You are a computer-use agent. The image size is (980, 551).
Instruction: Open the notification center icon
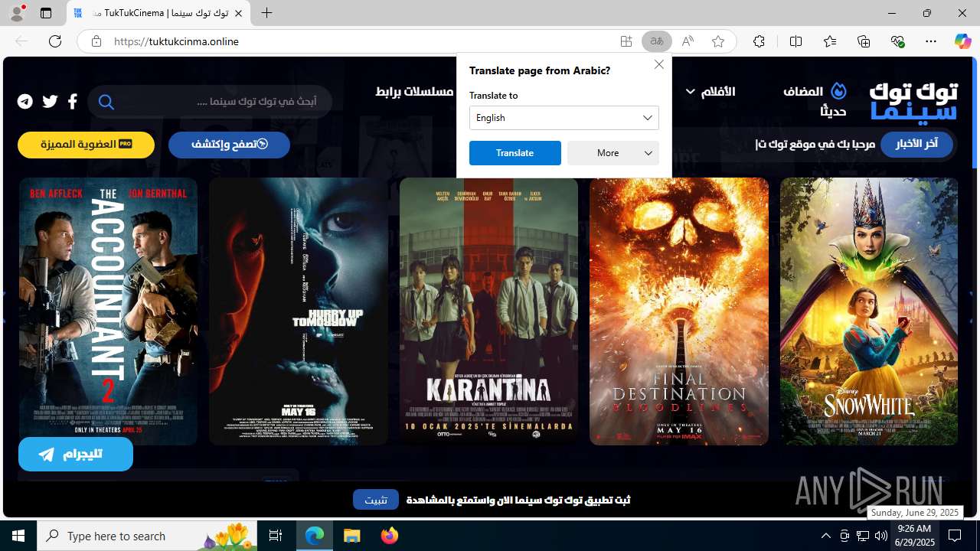[x=955, y=536]
